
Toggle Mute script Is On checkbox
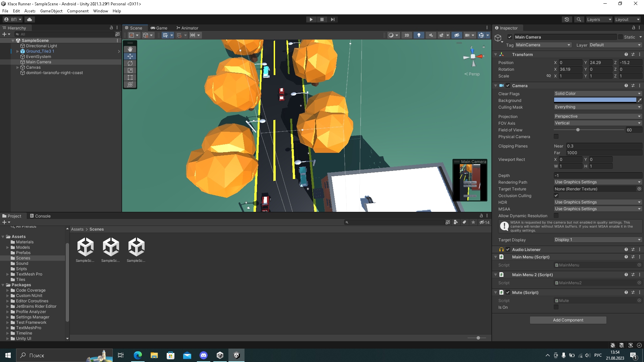pyautogui.click(x=556, y=307)
